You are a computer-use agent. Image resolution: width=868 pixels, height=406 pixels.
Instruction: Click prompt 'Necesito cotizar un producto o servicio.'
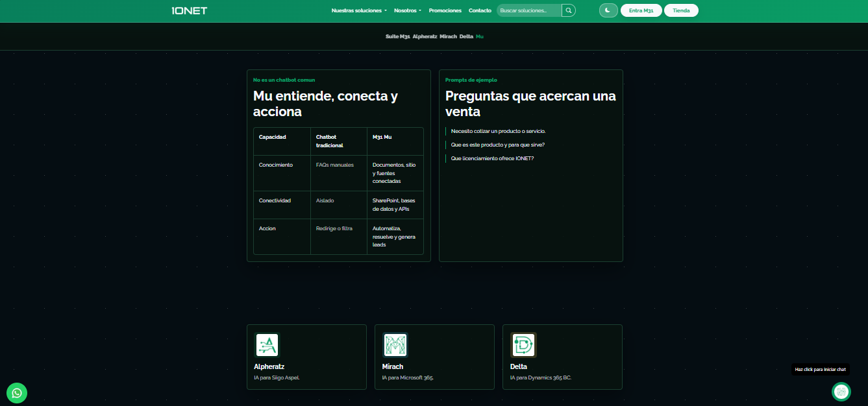click(x=498, y=131)
